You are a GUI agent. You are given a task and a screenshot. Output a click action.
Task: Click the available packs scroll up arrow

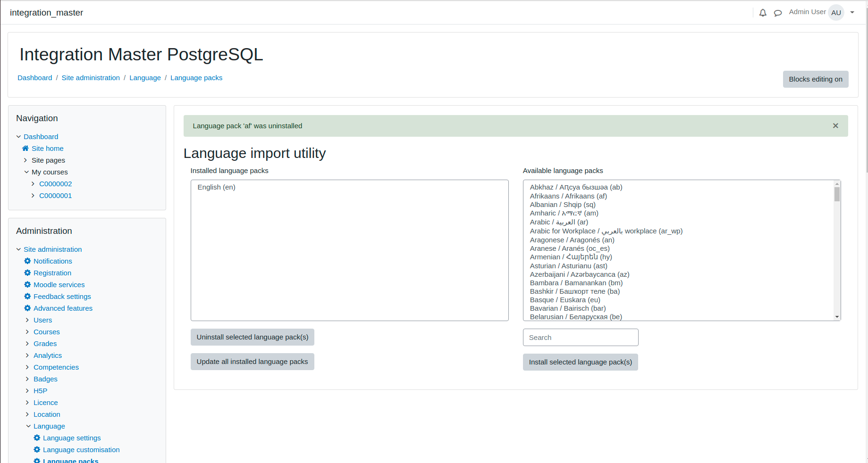click(x=837, y=184)
